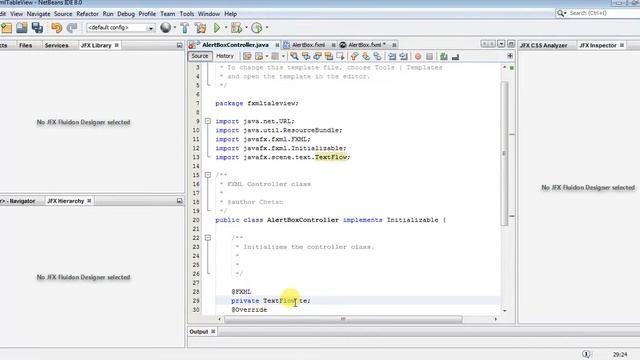Click the Save All icon

click(x=37, y=28)
